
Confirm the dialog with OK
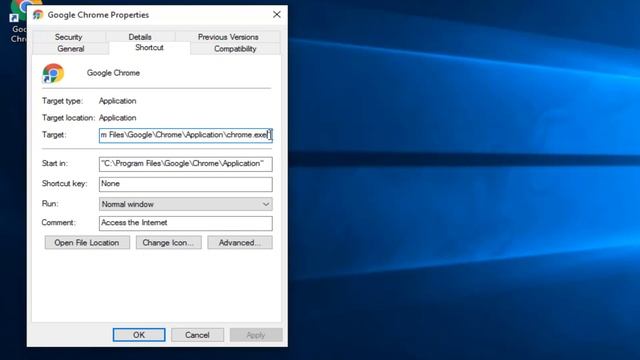coord(139,335)
